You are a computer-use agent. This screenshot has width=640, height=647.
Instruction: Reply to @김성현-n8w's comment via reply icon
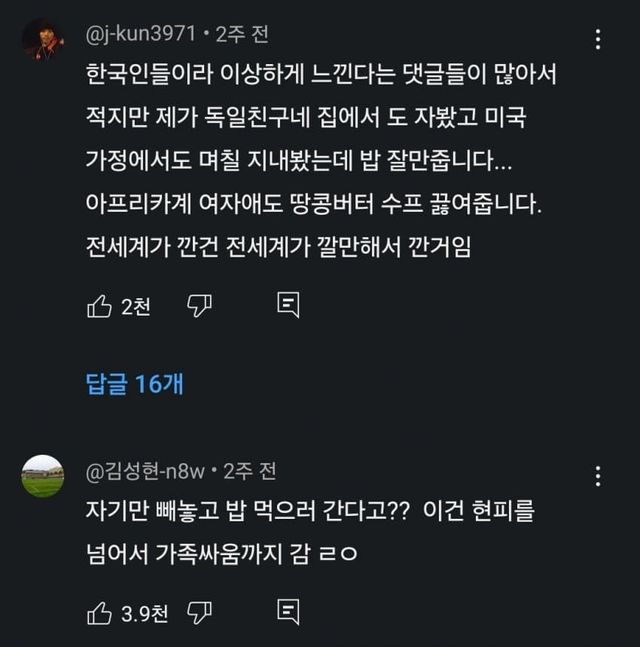pos(288,612)
